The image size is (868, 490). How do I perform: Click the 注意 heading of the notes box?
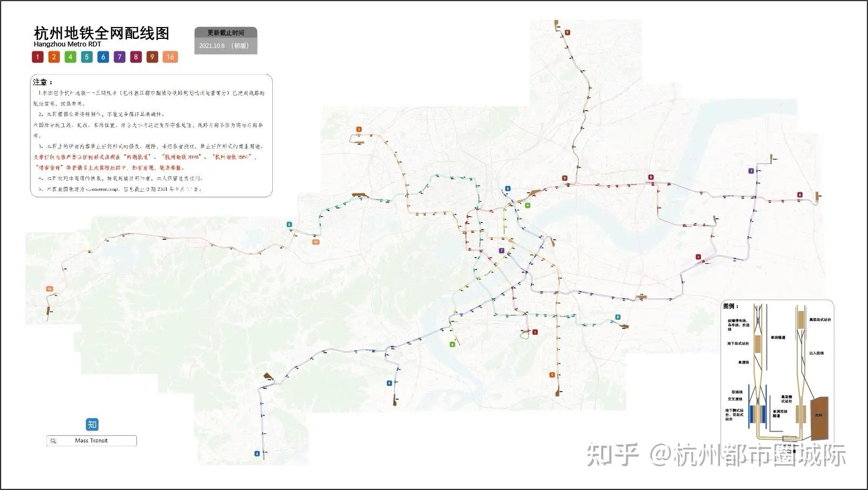pyautogui.click(x=43, y=82)
